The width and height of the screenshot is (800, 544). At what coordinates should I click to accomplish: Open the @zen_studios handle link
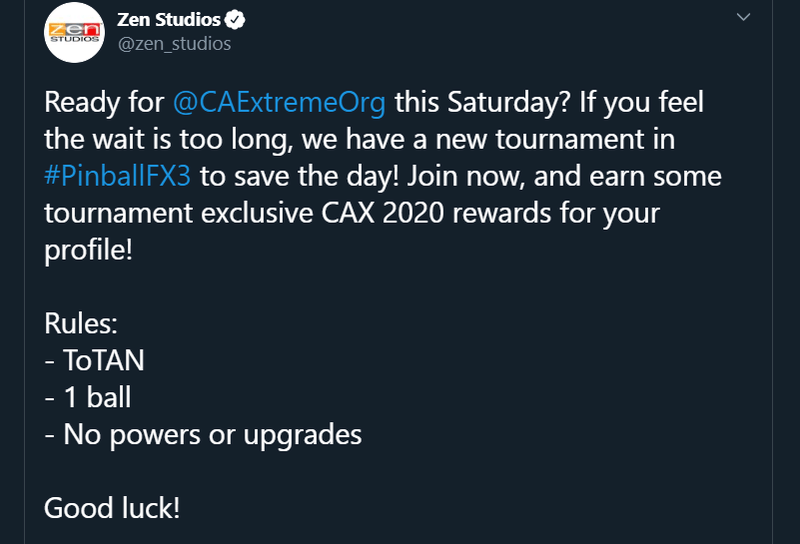[x=174, y=44]
